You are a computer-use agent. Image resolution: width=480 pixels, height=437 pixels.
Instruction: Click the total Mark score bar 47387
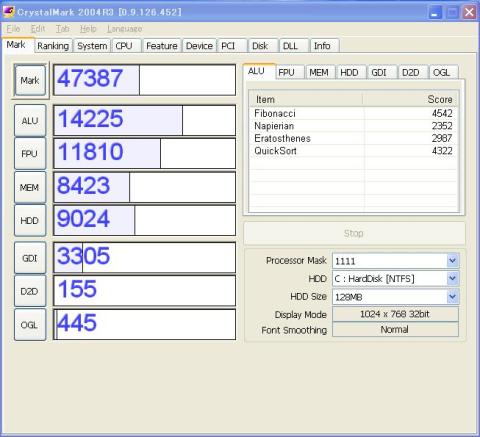click(x=144, y=80)
